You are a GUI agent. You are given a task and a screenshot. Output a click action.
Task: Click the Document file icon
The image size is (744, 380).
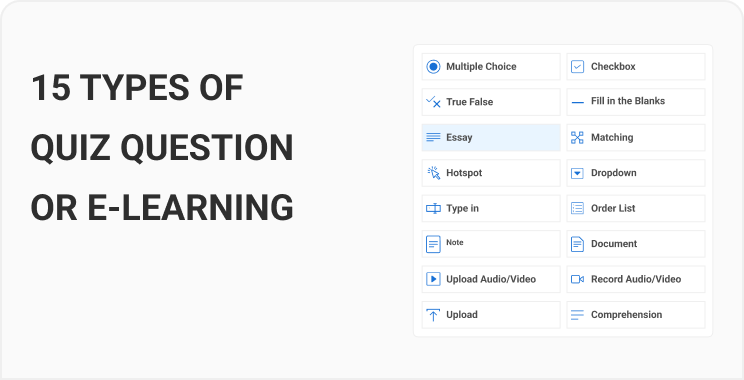click(577, 244)
